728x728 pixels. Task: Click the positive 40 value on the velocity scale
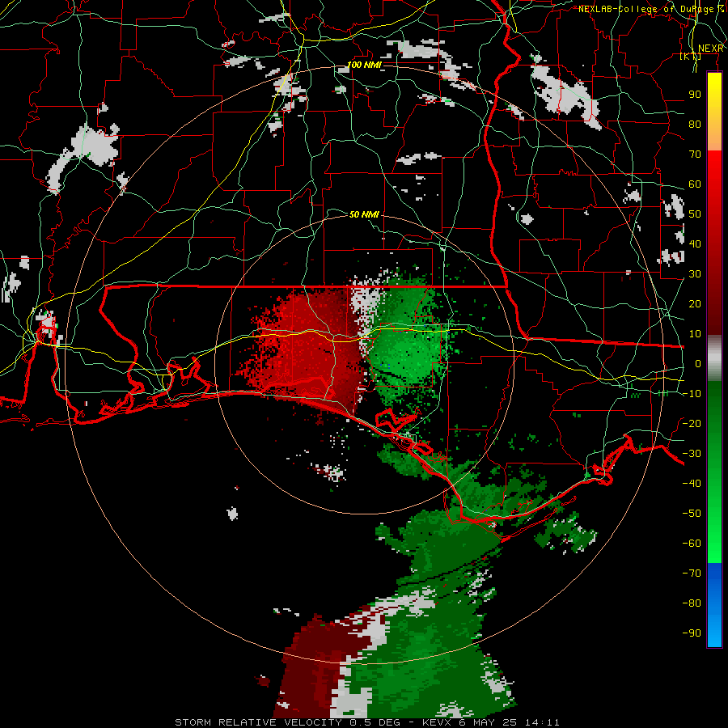695,244
